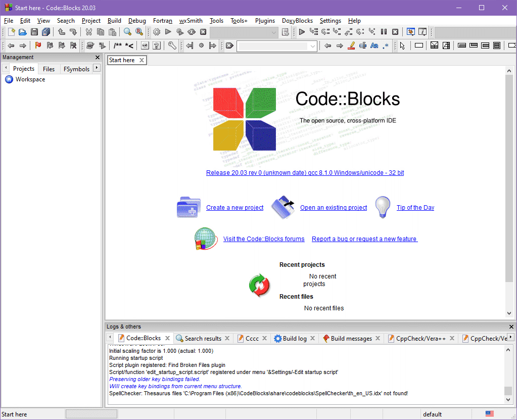Click the New file toolbar icon

point(11,32)
